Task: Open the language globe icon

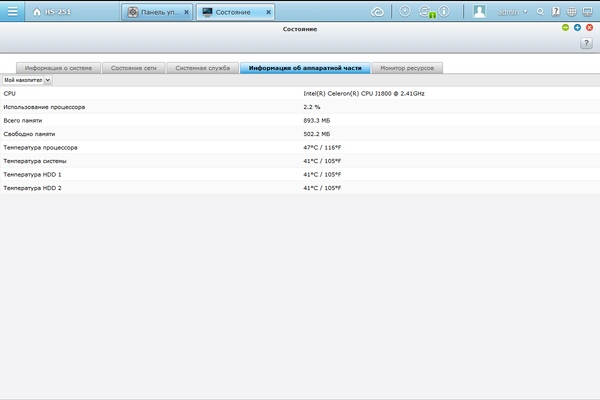Action: point(571,12)
